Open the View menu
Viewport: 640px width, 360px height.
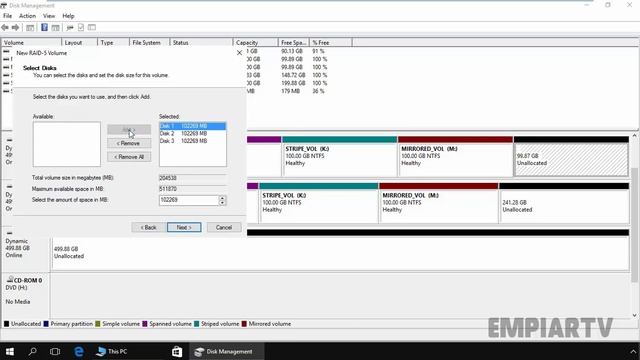49,16
